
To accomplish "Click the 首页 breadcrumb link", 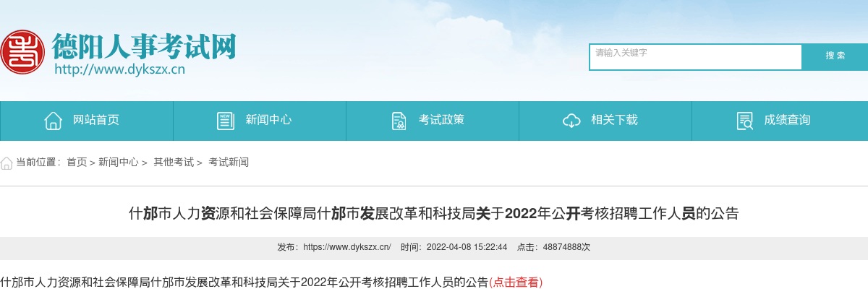I will [x=77, y=163].
